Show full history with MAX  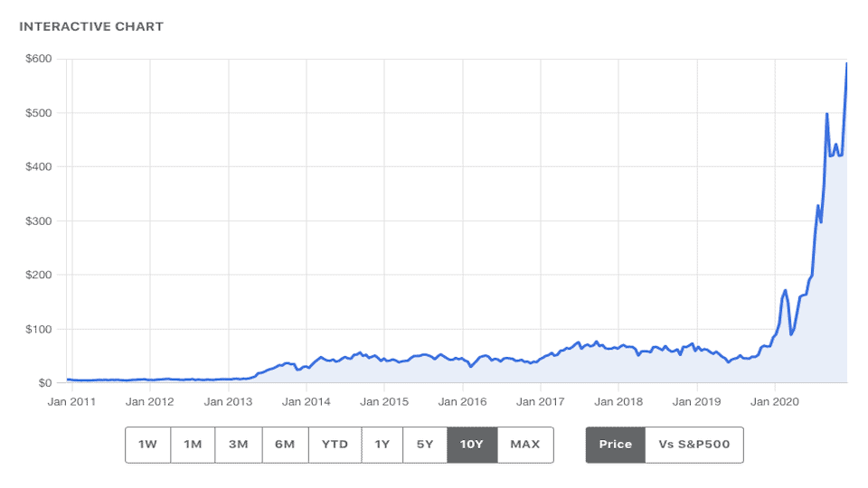525,445
